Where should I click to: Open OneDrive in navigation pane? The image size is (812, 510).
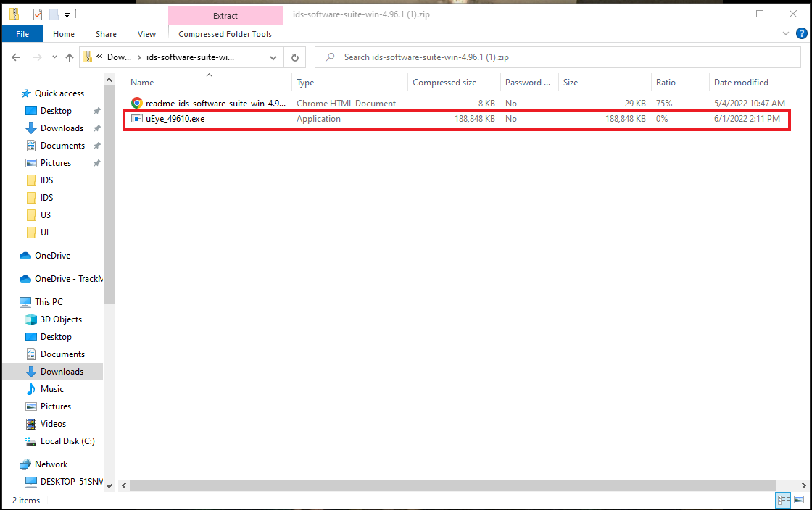pyautogui.click(x=52, y=256)
